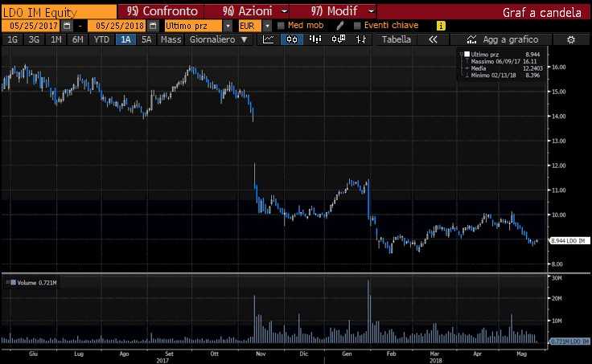The height and width of the screenshot is (364, 592).
Task: Click the EUR currency field
Action: (x=249, y=26)
